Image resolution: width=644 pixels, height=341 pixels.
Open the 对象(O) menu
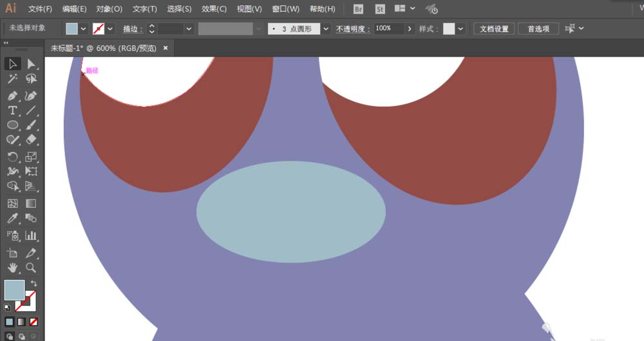pos(109,9)
